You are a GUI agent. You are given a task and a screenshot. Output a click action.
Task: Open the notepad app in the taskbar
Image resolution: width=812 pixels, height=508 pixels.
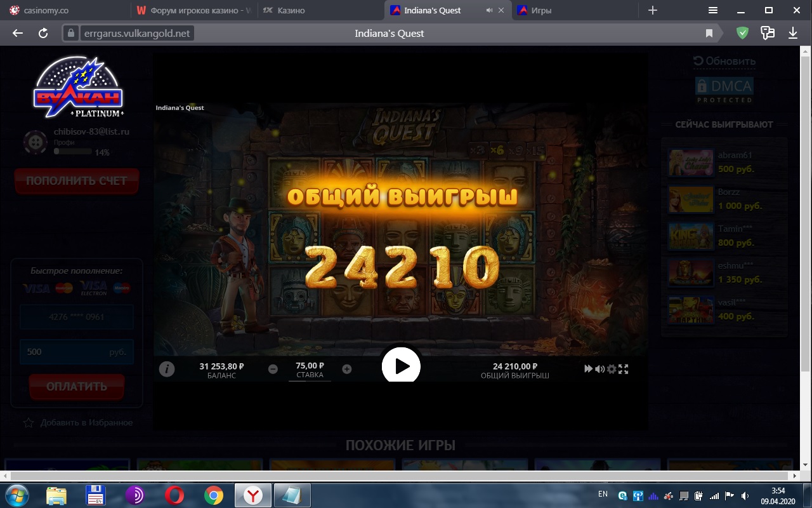coord(292,495)
